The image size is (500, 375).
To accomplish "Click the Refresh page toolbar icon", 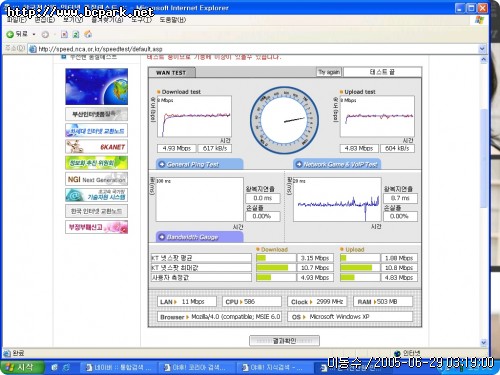I will tap(76, 34).
